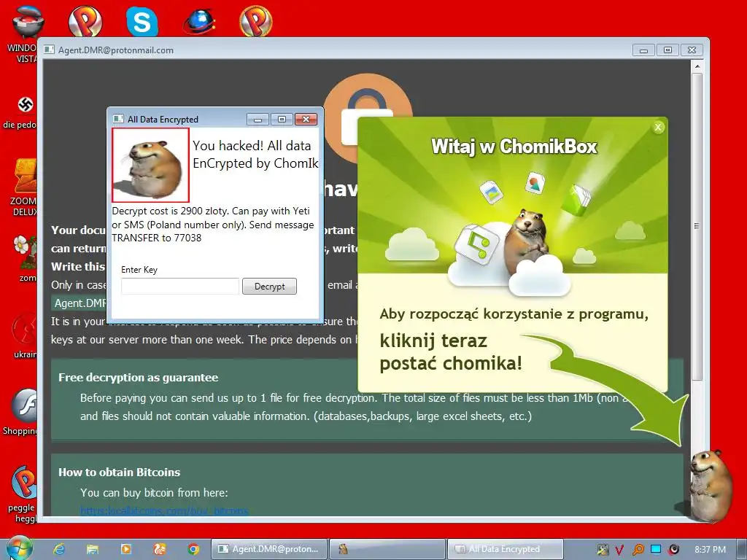This screenshot has width=747, height=560.
Task: Open the 'die pedo' desktop icon
Action: 21,112
